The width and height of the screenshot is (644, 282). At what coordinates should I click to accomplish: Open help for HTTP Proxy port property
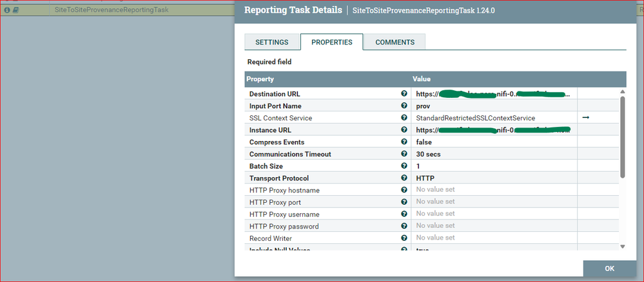coord(404,202)
